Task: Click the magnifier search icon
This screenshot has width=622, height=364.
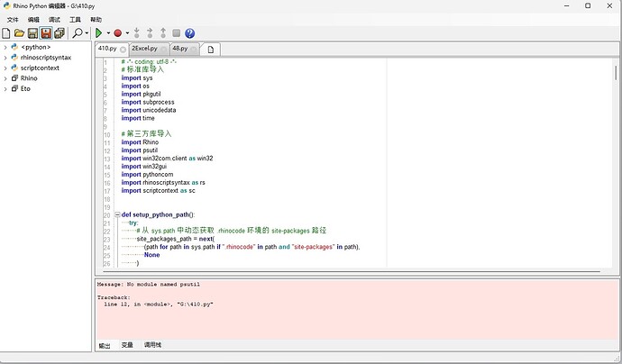Action: click(x=78, y=33)
